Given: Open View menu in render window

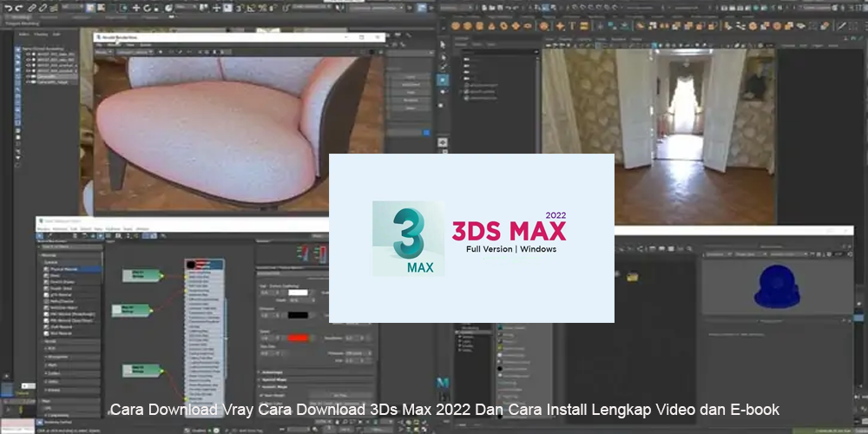Looking at the screenshot, I should 130,45.
